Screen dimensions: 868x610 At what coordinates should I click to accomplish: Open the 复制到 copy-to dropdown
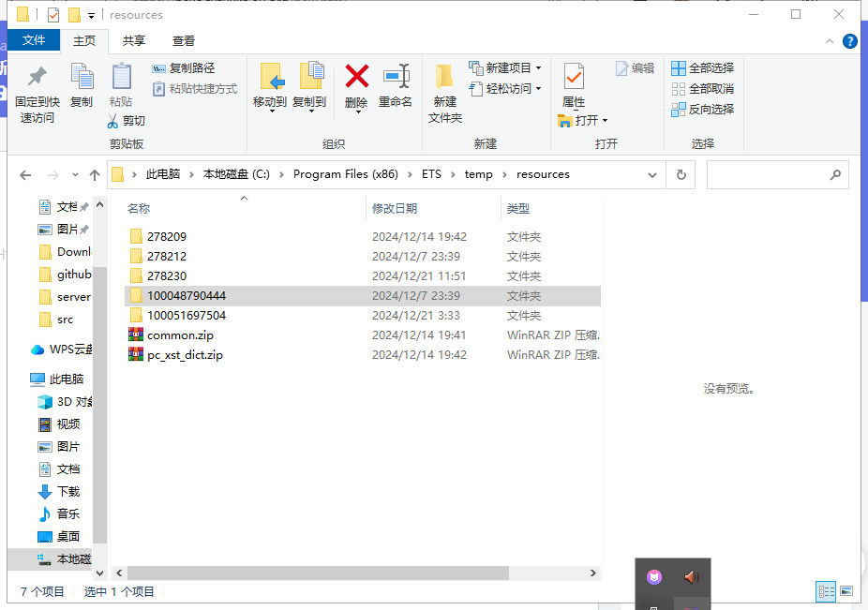pos(311,112)
